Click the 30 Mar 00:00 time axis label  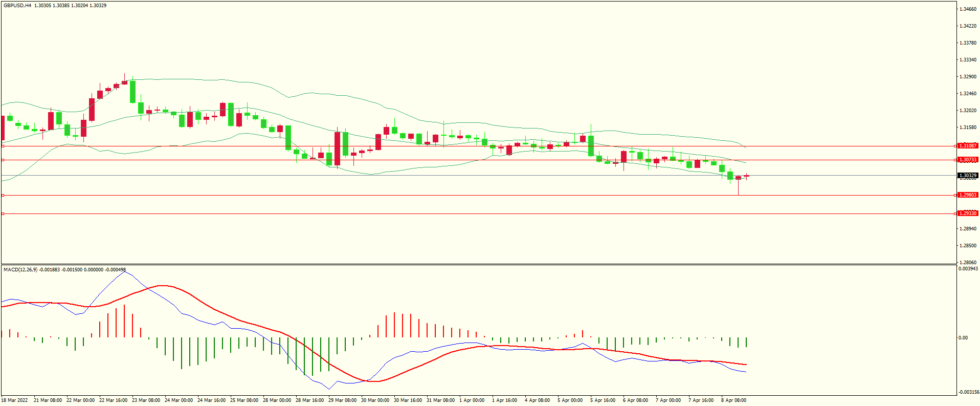[x=375, y=400]
